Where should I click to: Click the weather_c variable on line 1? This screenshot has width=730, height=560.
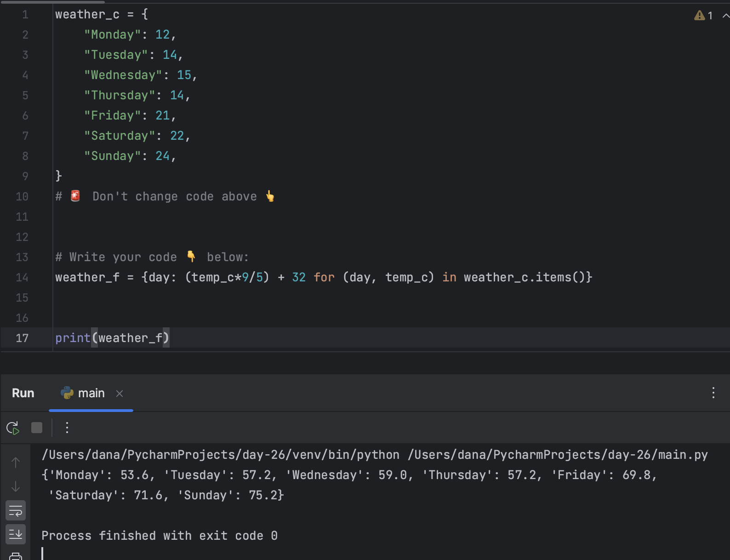coord(87,15)
